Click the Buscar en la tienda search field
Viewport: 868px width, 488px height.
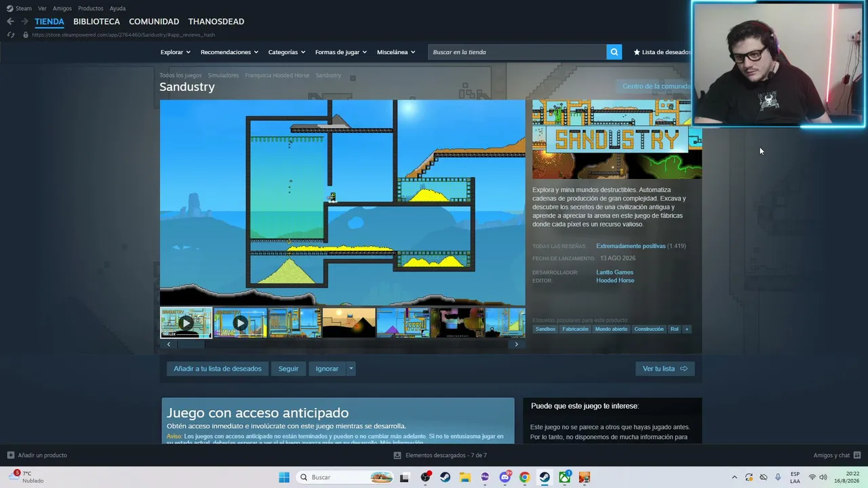(x=517, y=52)
